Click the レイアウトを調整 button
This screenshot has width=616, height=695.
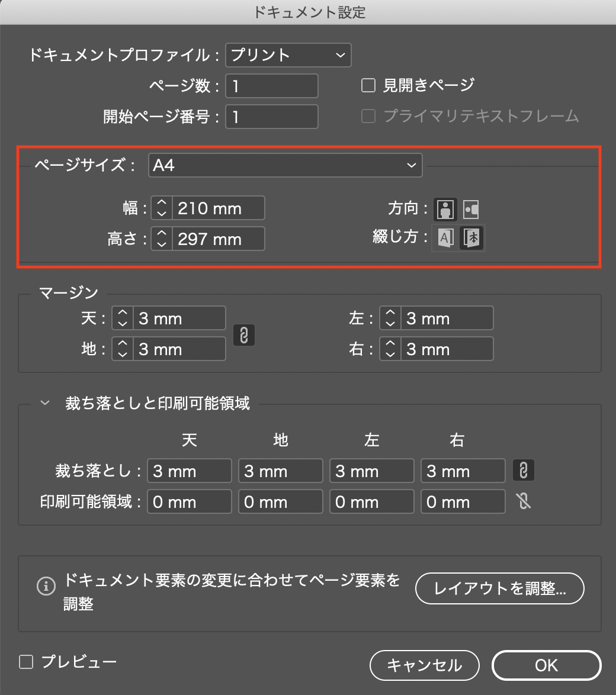click(499, 588)
